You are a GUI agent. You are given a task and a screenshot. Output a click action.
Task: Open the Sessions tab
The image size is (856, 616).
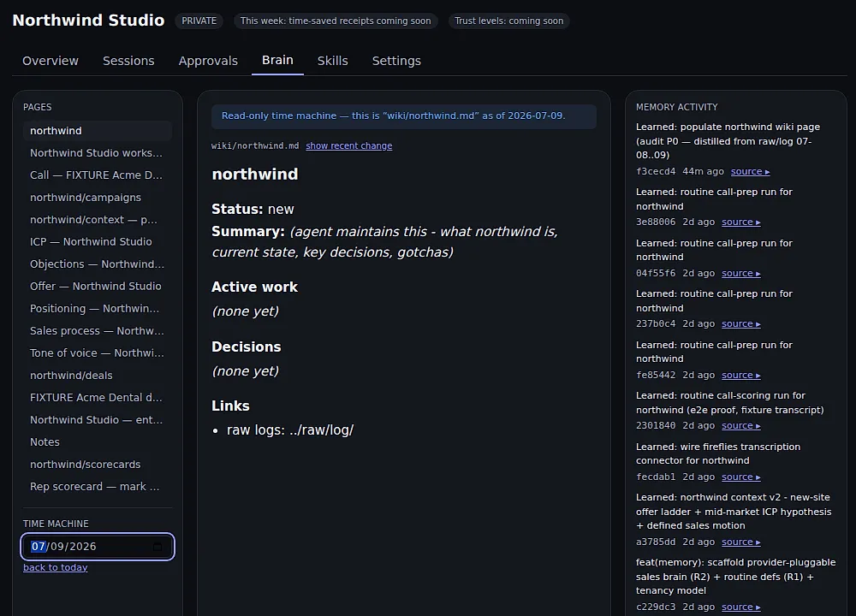pos(128,61)
